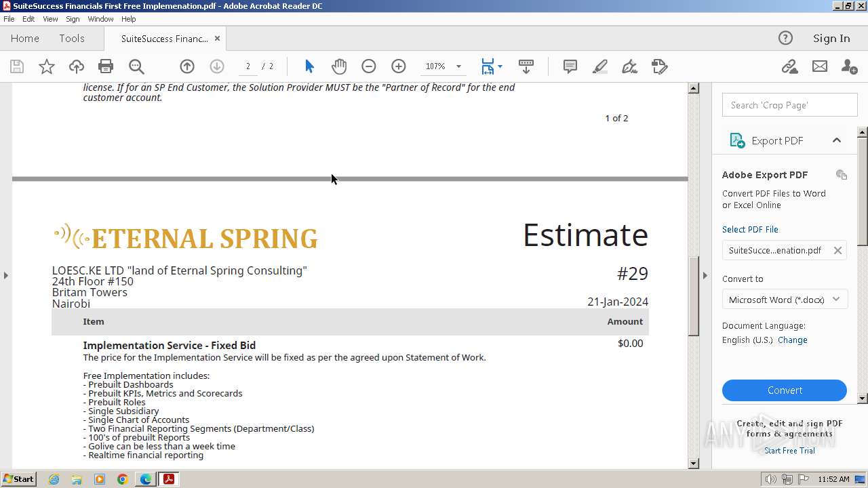
Task: Open the File menu
Action: click(9, 19)
